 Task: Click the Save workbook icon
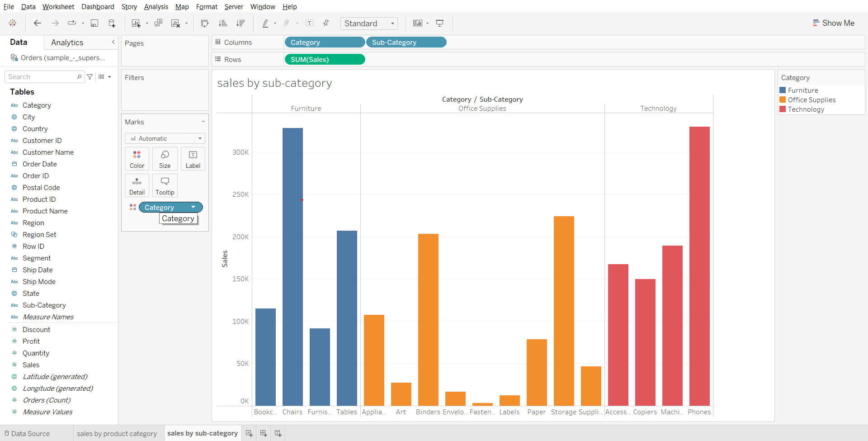[x=94, y=24]
